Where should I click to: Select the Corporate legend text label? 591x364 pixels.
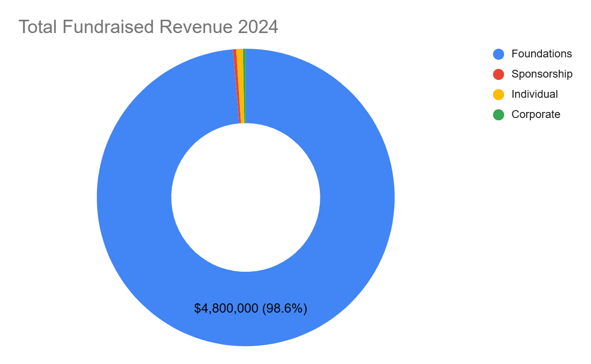point(536,114)
